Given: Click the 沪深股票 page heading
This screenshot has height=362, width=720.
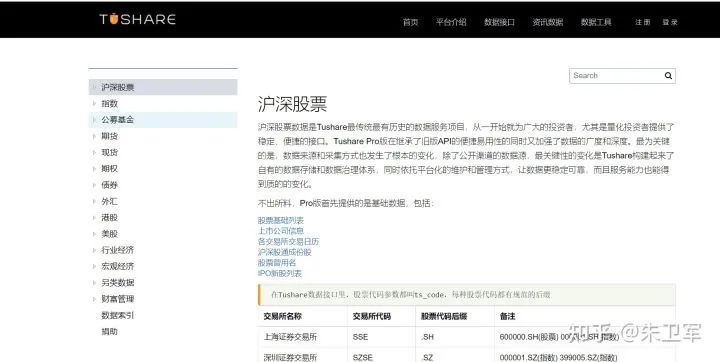Looking at the screenshot, I should click(x=292, y=104).
